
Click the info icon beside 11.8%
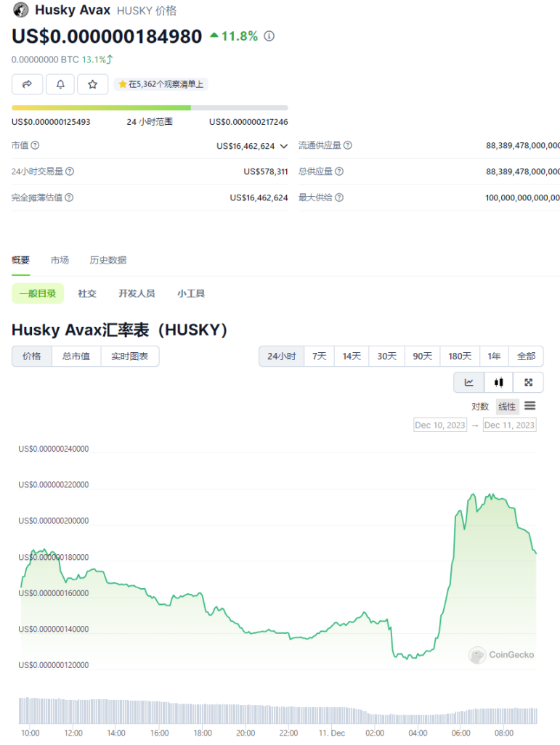pos(269,36)
